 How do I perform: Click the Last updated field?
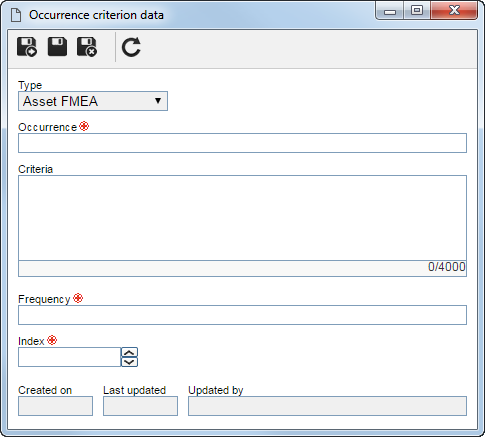point(140,406)
